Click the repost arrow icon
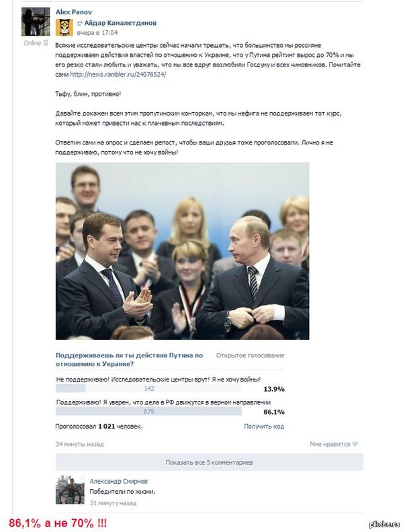Viewport: 403px width, 532px height. 80,24
